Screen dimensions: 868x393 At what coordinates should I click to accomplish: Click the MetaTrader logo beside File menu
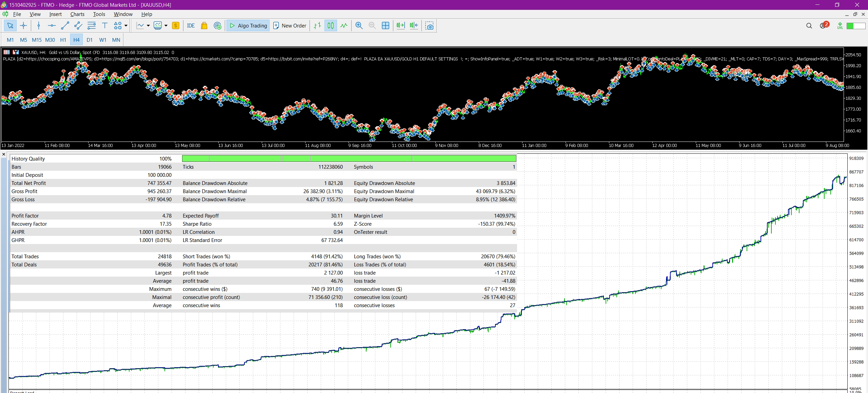pyautogui.click(x=5, y=14)
